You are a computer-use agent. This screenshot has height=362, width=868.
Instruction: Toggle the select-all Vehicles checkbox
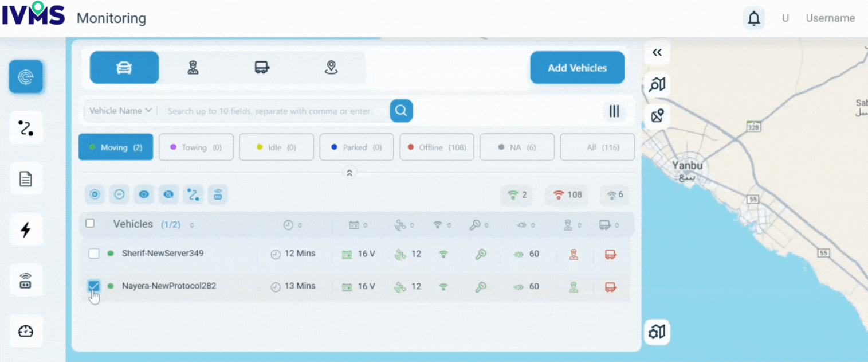(90, 223)
